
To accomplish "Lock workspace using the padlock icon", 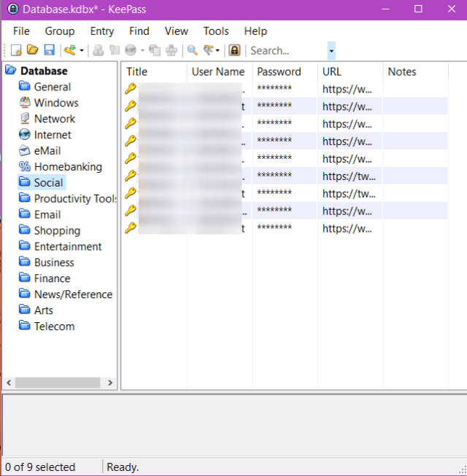I will (x=234, y=50).
